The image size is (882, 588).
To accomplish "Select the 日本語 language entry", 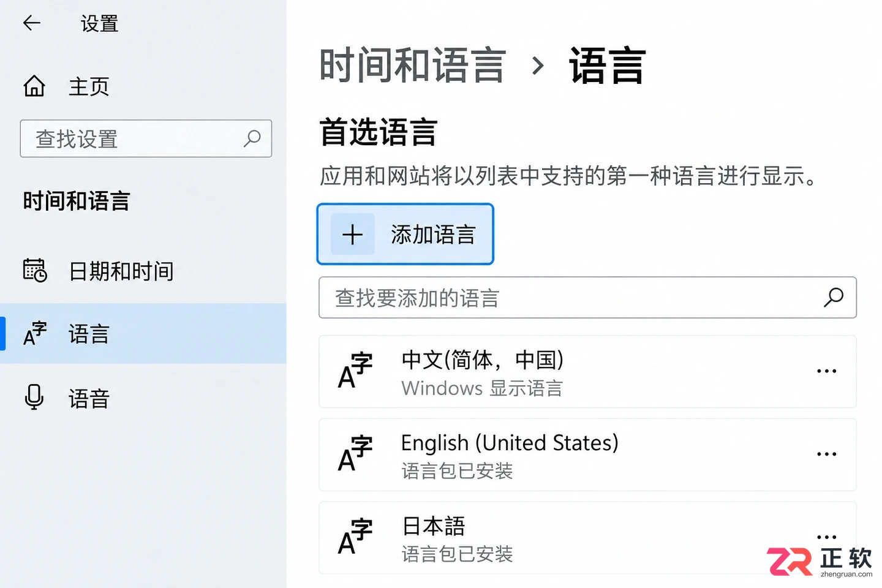I will [x=587, y=538].
